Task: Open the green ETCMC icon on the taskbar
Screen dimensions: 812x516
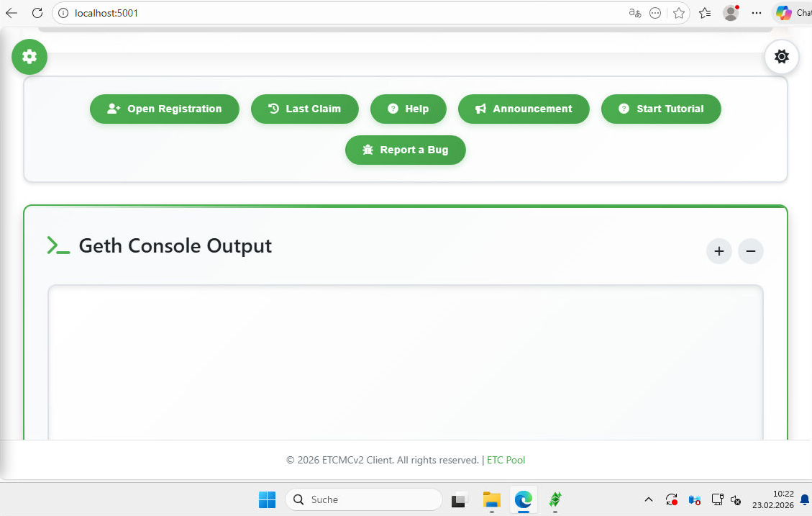Action: (555, 499)
